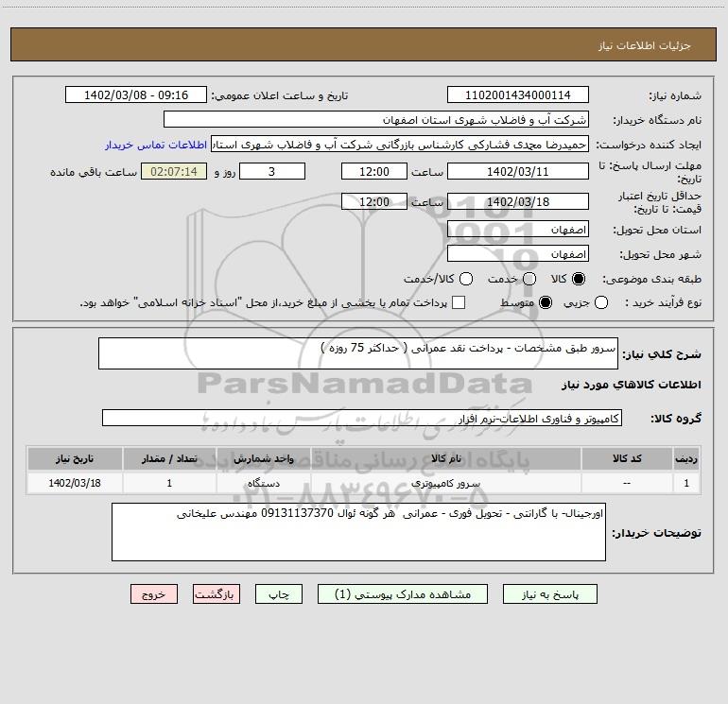Click the delivery city اصفهان field
The image size is (728, 704).
coord(518,254)
